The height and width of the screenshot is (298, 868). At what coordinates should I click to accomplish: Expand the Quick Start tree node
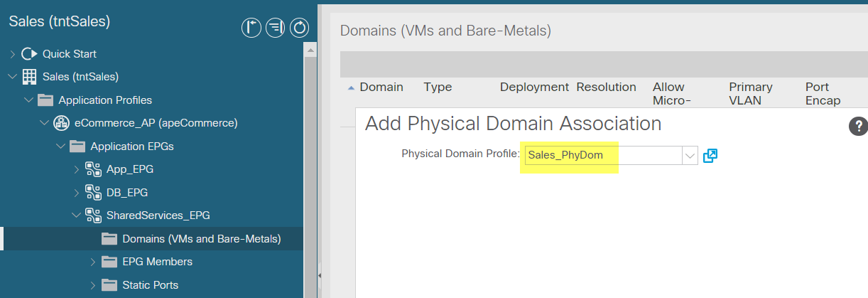12,54
